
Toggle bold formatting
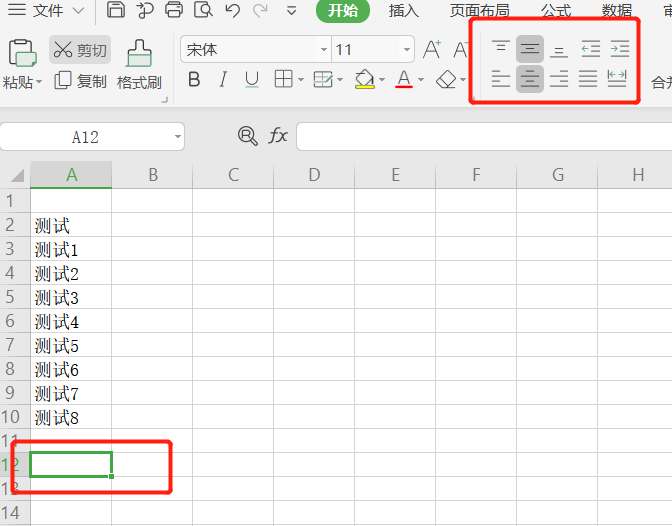click(194, 79)
